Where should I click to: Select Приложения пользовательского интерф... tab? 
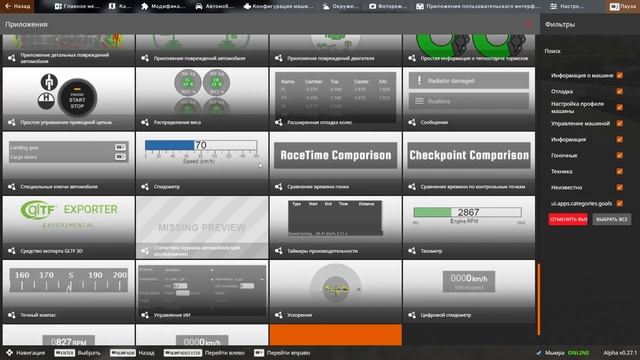pyautogui.click(x=478, y=6)
